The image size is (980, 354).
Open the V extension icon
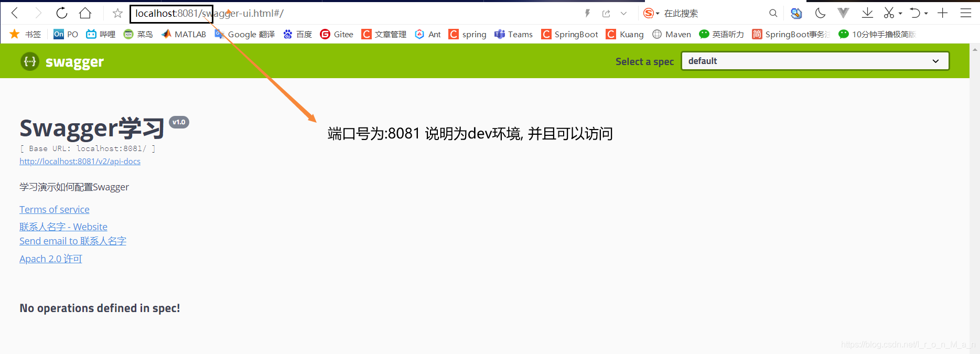click(843, 13)
